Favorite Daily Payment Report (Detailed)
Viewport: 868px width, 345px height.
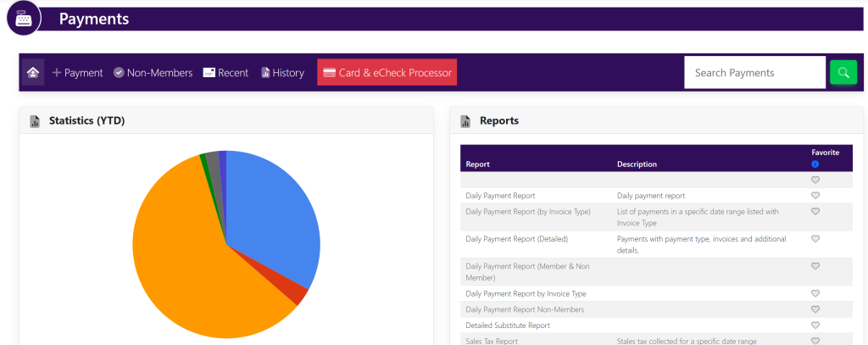pyautogui.click(x=815, y=239)
